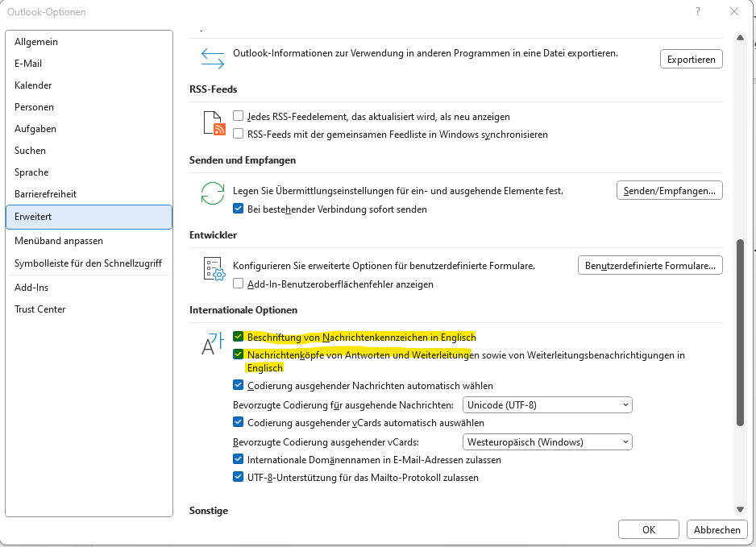
Task: Open the Westeuropäisch (Windows) vCards dropdown
Action: click(547, 442)
